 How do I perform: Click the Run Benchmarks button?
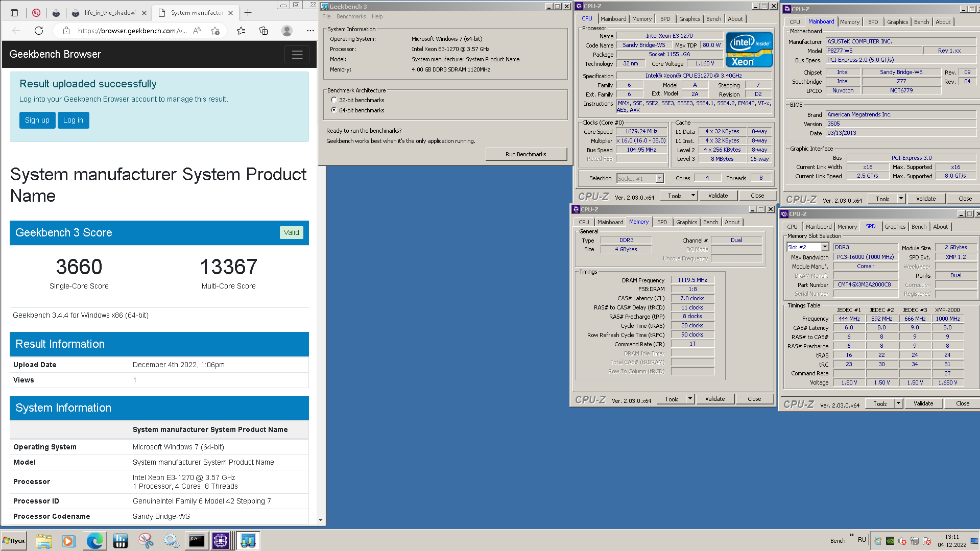tap(525, 154)
